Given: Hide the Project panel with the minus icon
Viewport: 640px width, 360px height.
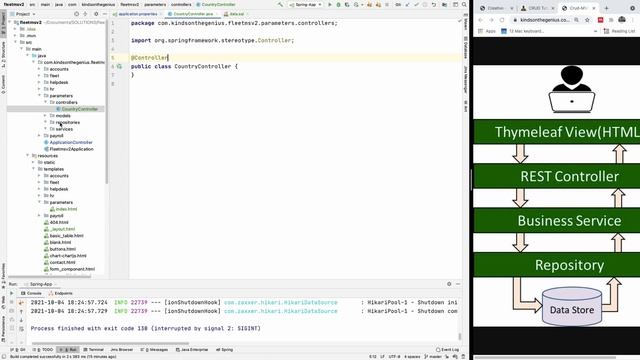Looking at the screenshot, I should click(104, 14).
